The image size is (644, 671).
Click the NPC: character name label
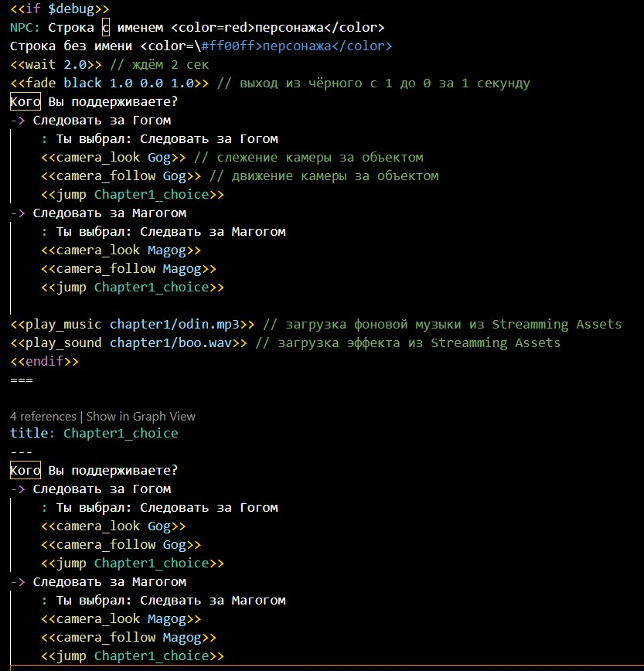tap(25, 27)
